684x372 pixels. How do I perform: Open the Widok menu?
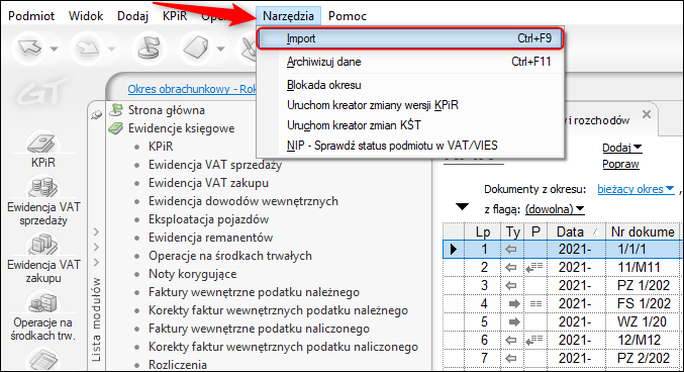point(86,16)
